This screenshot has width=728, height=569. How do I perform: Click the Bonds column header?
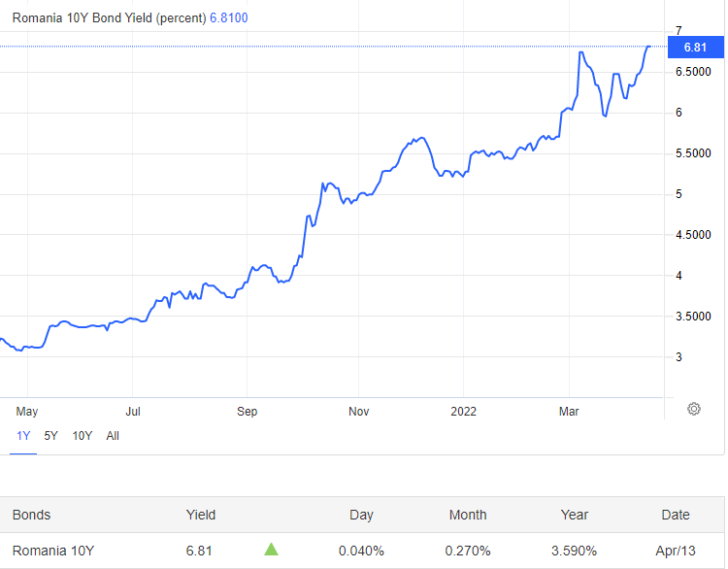click(x=32, y=515)
